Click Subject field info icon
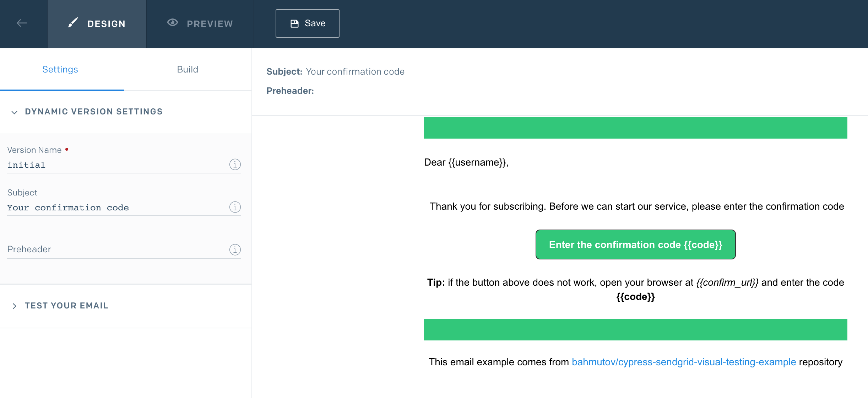868x398 pixels. coord(235,207)
